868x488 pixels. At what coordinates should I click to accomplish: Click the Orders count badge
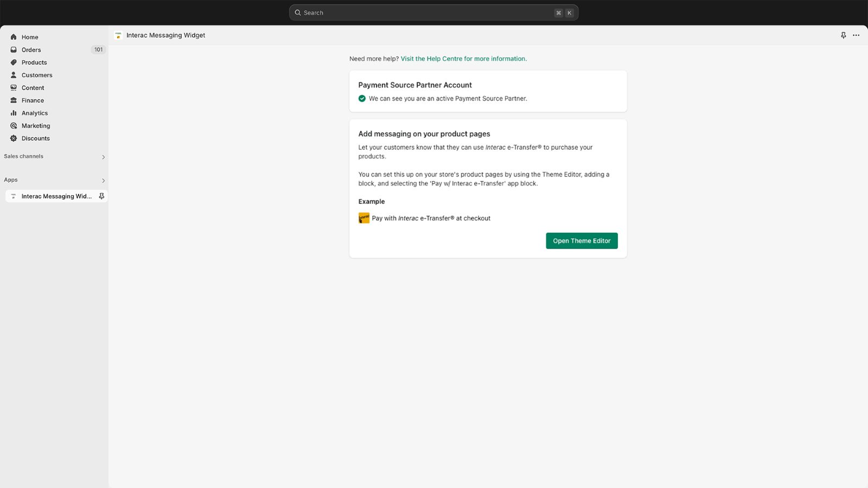click(98, 49)
